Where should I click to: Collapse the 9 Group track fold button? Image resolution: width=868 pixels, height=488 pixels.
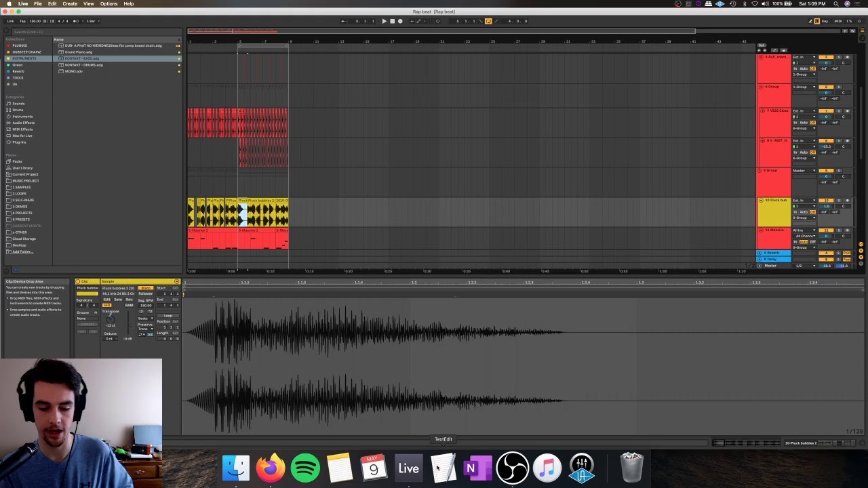[759, 171]
